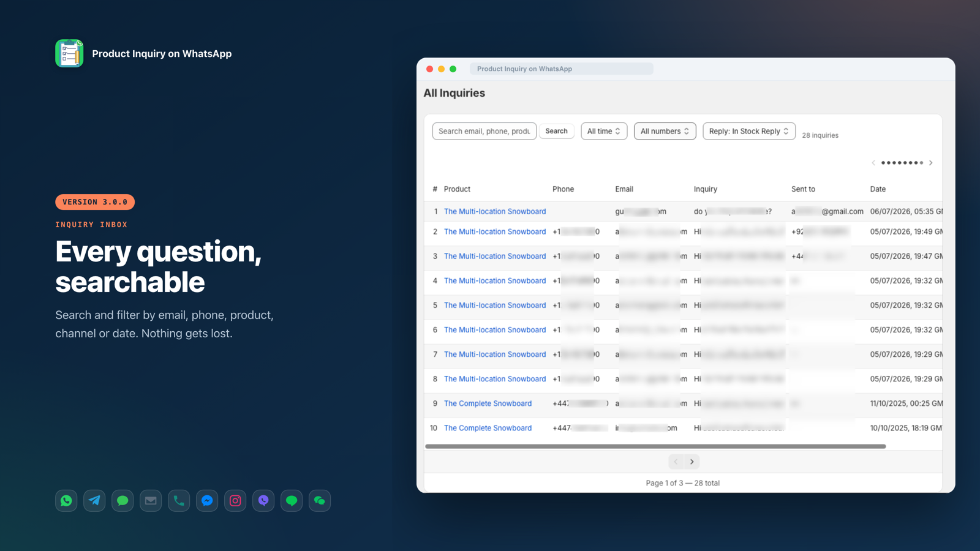Click the horizontal scrollbar under the table
This screenshot has width=980, height=551.
click(x=655, y=446)
